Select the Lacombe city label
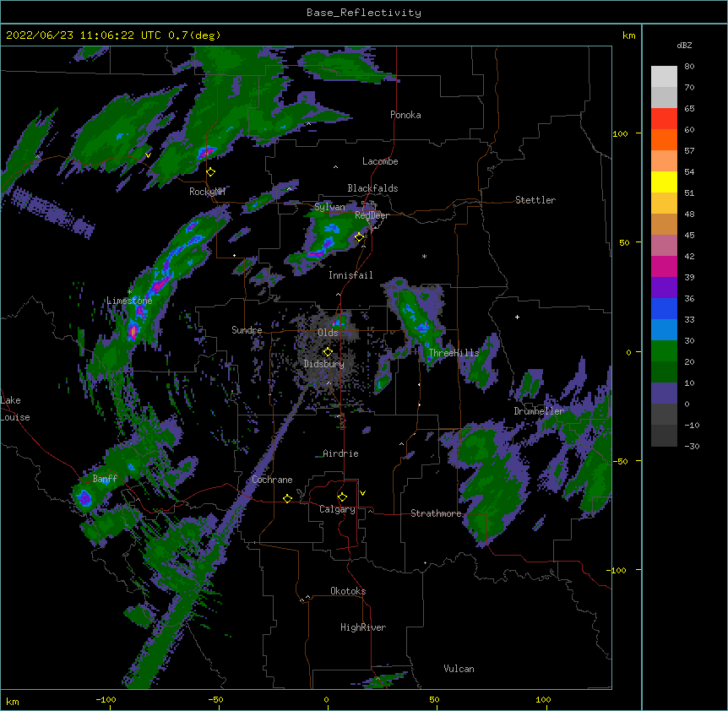This screenshot has height=711, width=728. pyautogui.click(x=380, y=161)
